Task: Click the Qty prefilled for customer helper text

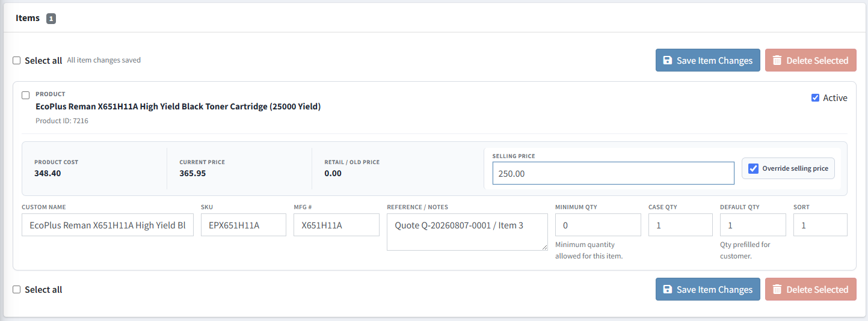Action: (745, 250)
